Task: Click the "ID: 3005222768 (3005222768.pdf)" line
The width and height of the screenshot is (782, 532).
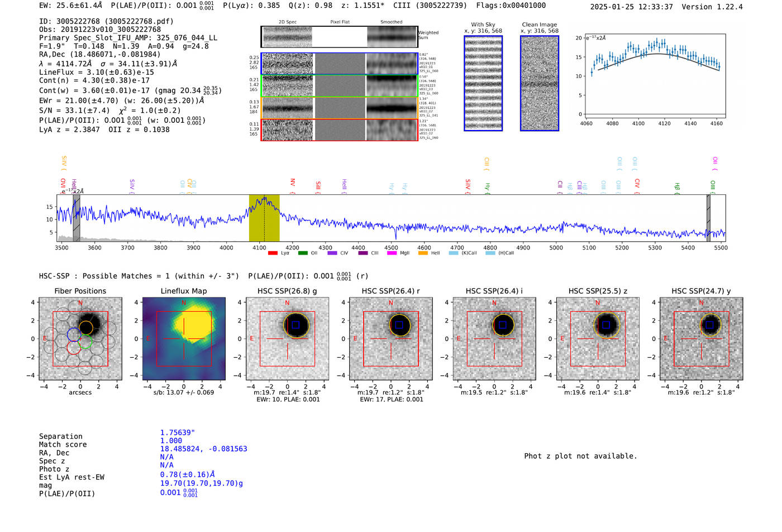Action: (x=106, y=21)
